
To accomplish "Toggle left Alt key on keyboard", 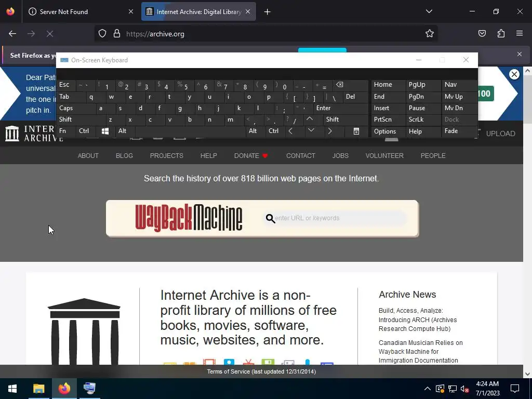I will (125, 131).
